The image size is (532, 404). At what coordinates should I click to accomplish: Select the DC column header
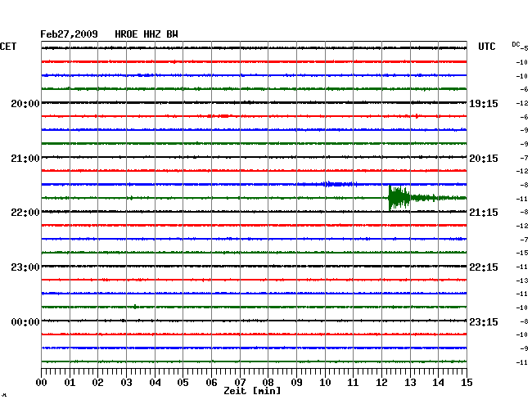(516, 44)
